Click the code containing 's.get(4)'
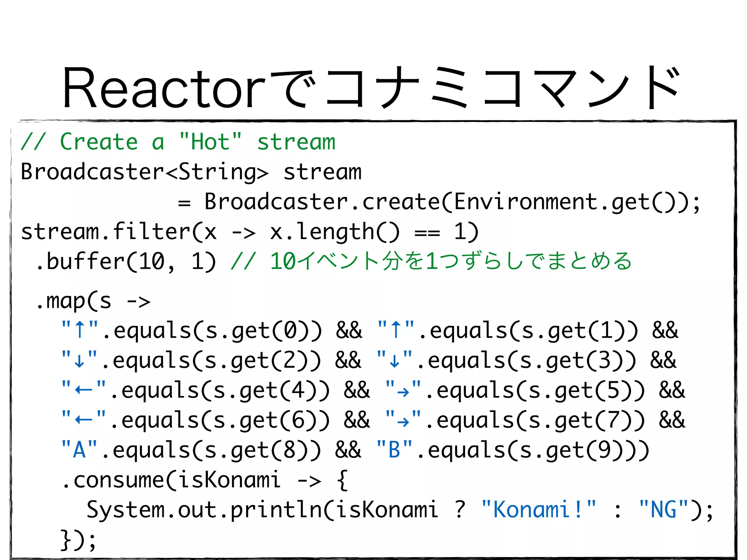Image resolution: width=747 pixels, height=560 pixels. tap(196, 391)
